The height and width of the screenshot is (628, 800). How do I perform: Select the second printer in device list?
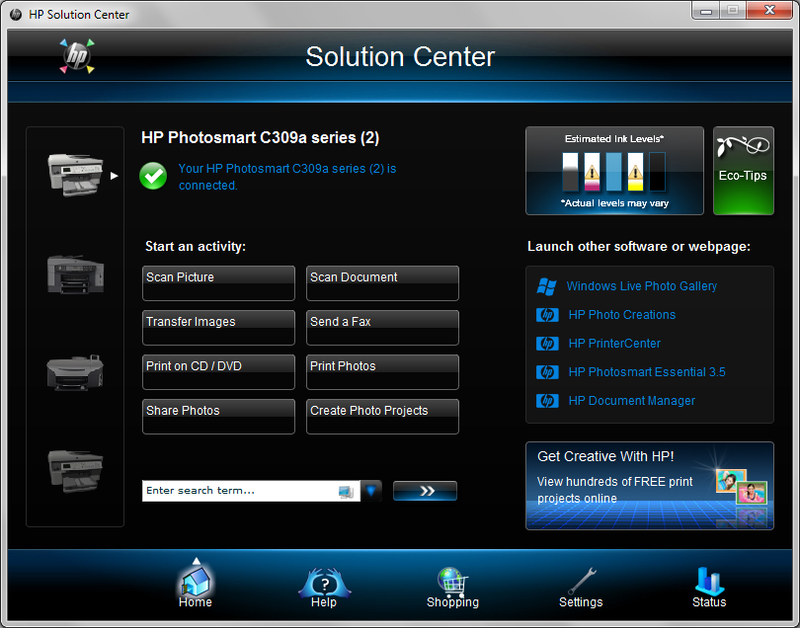click(76, 275)
